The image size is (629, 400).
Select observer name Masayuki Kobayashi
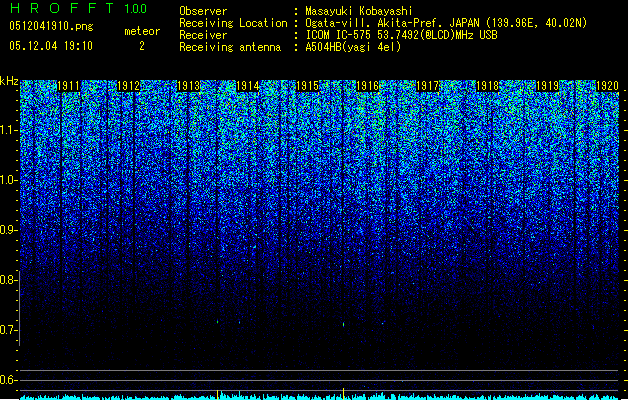[x=359, y=11]
